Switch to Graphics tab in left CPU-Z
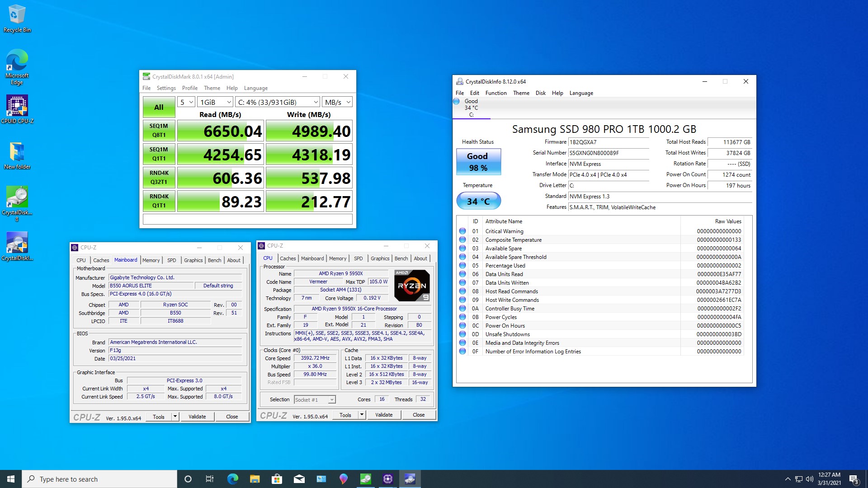 click(x=193, y=260)
